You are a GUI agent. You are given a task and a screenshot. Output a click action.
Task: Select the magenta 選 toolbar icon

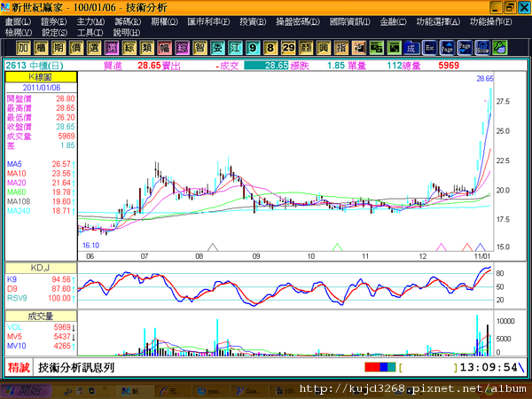point(112,48)
